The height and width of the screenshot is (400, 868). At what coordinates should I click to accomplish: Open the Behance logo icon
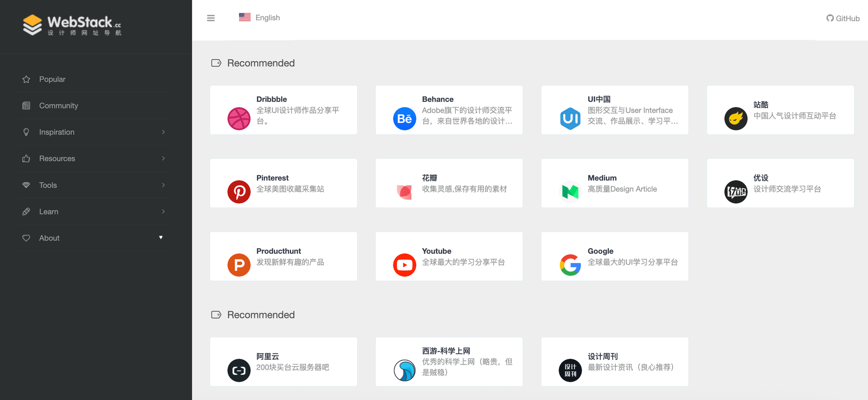404,119
